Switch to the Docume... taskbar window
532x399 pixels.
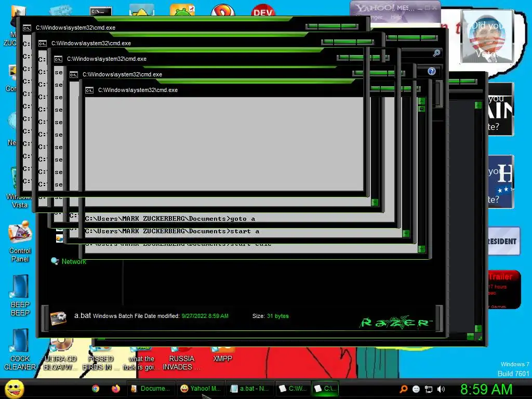click(151, 389)
